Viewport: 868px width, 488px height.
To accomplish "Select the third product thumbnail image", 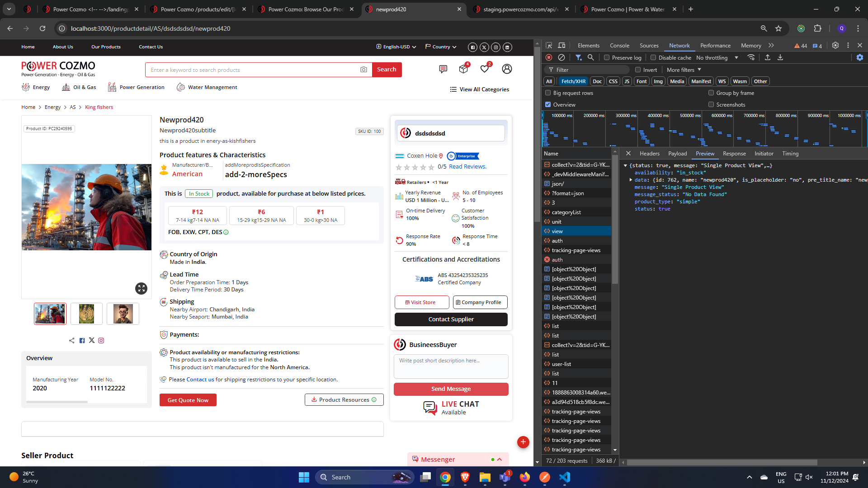I will click(123, 314).
